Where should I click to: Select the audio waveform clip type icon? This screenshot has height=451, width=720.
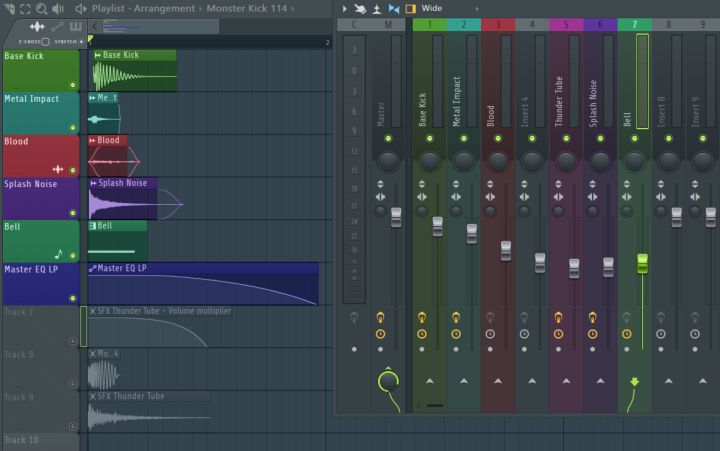[x=37, y=26]
